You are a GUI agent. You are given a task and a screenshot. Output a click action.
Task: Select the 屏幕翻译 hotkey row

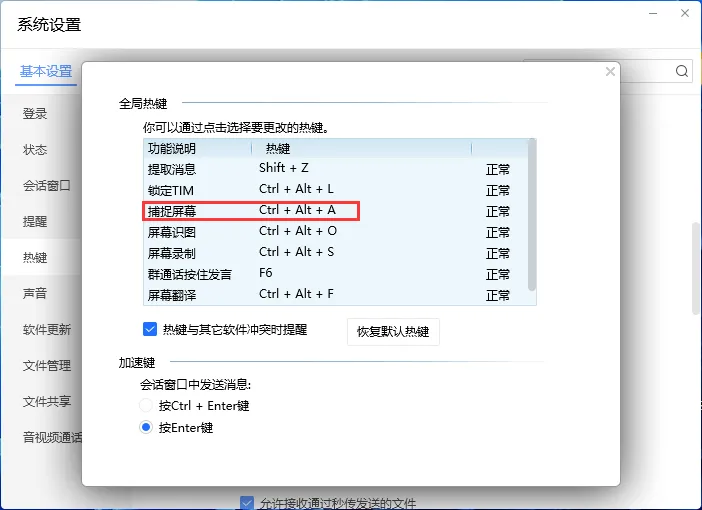(336, 295)
